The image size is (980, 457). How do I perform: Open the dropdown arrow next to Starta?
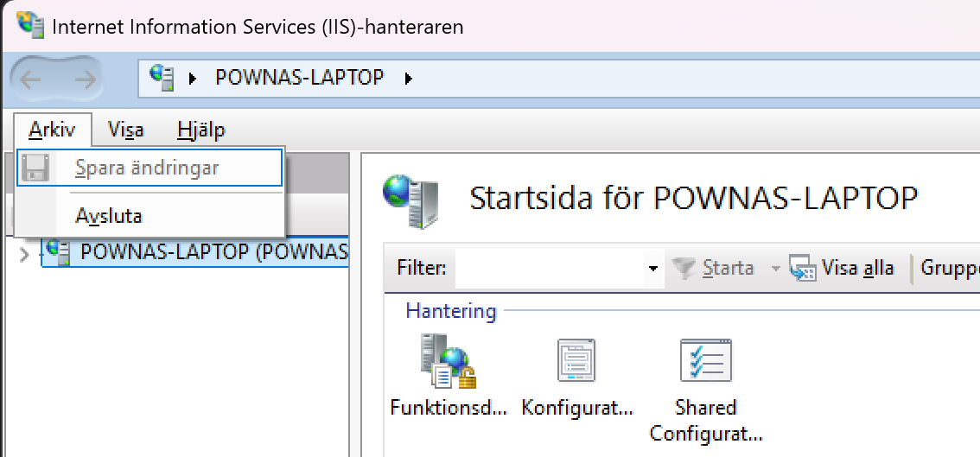[x=775, y=269]
